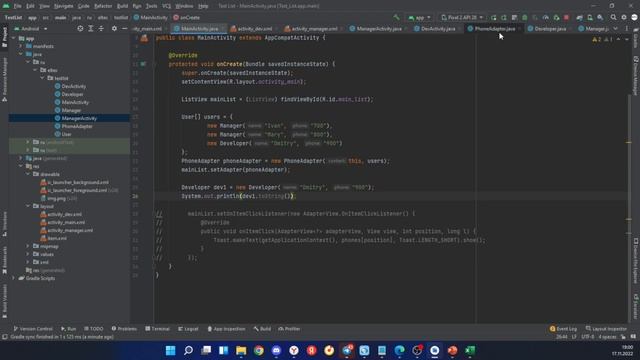Open Version Control tool window

point(33,329)
